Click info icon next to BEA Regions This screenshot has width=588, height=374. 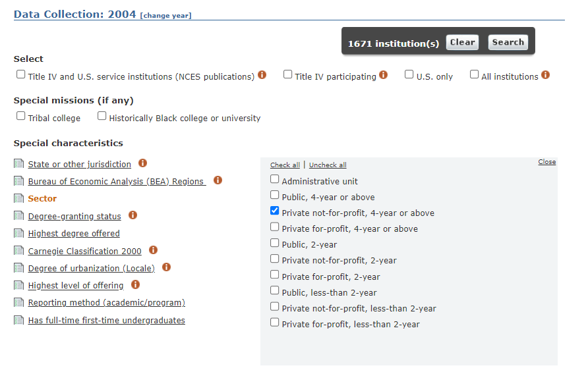pos(218,180)
